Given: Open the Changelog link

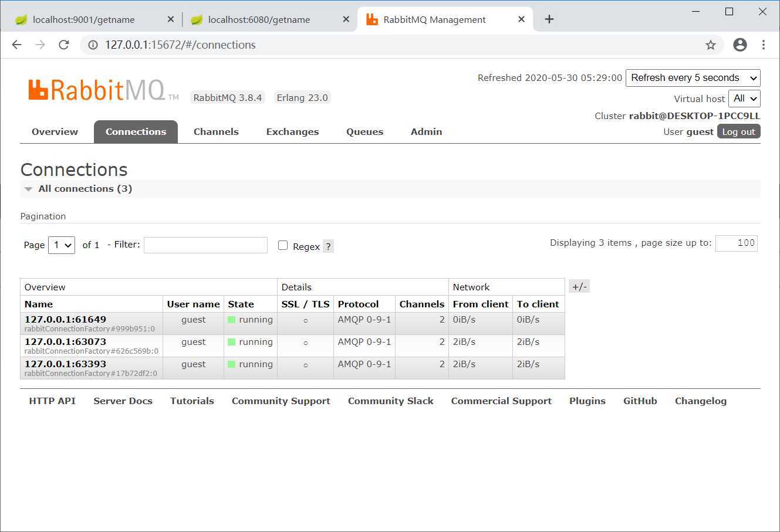Looking at the screenshot, I should [701, 401].
